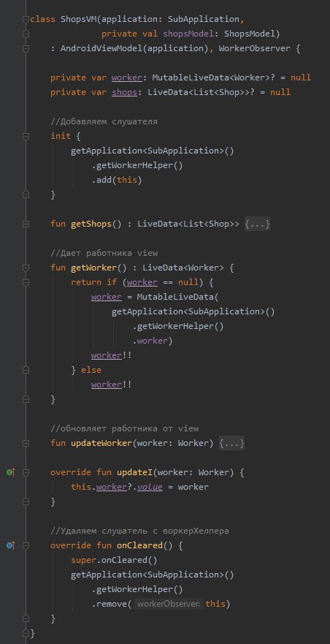Viewport: 330px width, 644px height.
Task: Click the onCleared function name in its declaration
Action: (x=139, y=545)
